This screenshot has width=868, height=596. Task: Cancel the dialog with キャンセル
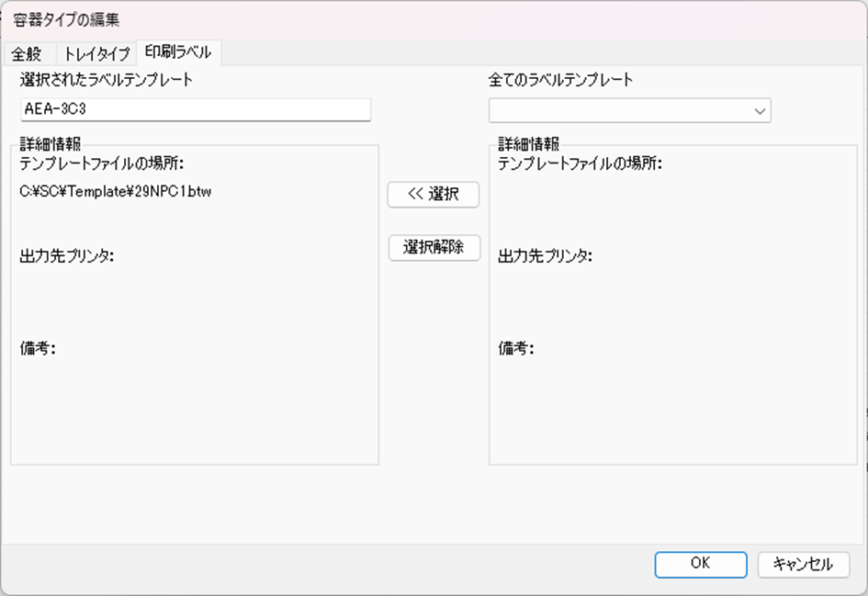coord(803,564)
